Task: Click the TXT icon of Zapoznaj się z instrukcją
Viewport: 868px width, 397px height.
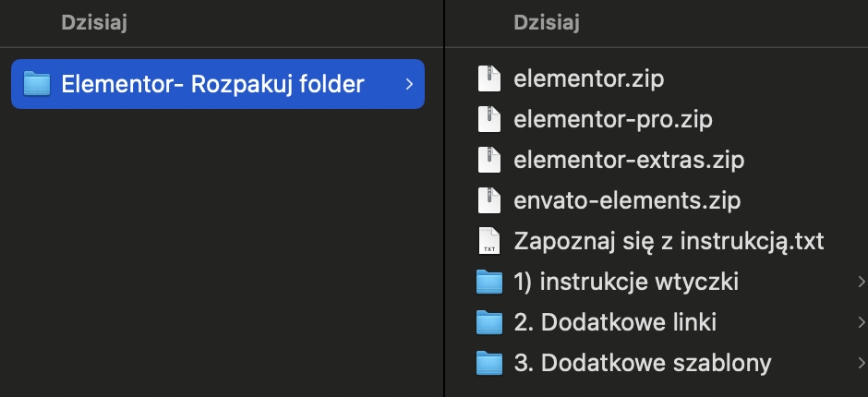Action: click(x=488, y=241)
